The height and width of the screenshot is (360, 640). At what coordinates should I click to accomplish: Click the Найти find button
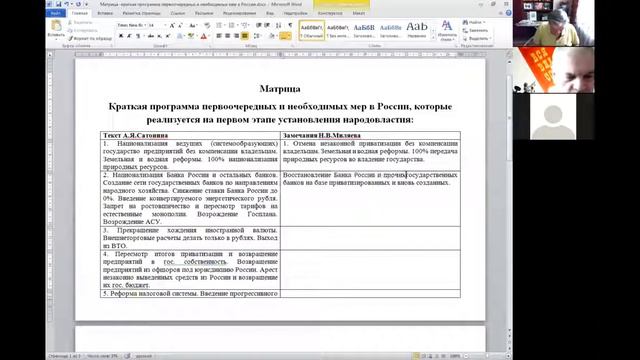(474, 22)
